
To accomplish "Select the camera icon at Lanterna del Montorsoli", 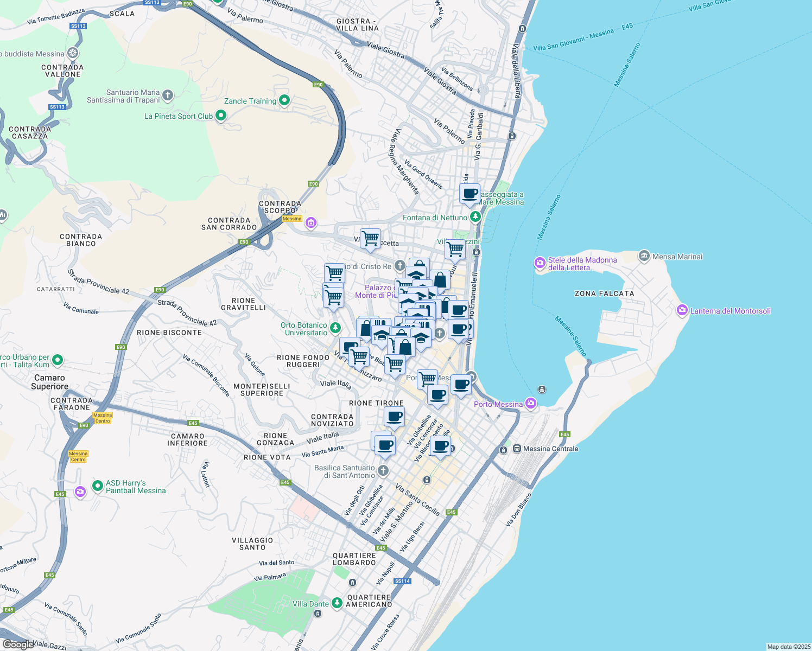I will tap(681, 311).
